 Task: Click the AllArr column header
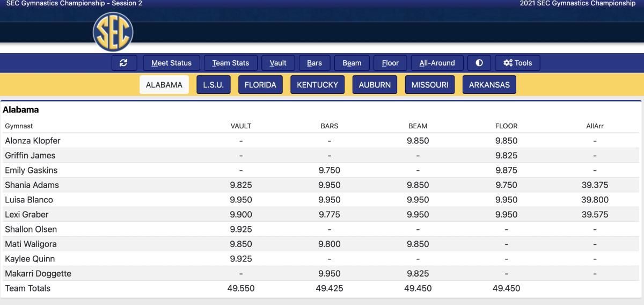click(x=595, y=126)
